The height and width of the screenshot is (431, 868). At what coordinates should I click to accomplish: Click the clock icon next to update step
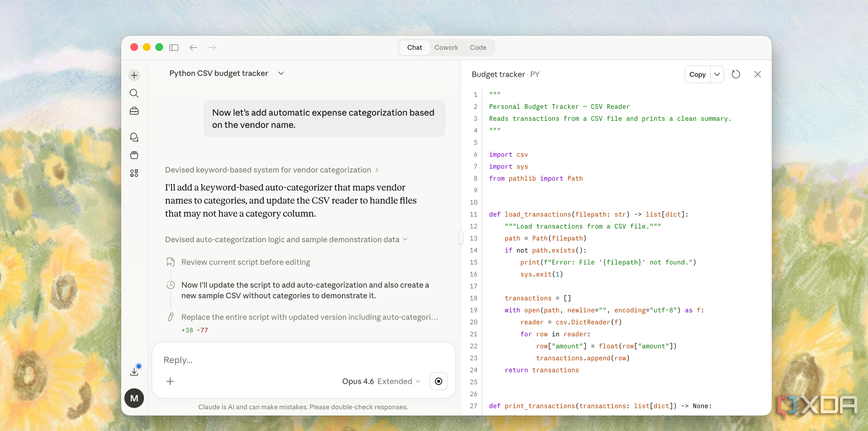click(x=171, y=285)
